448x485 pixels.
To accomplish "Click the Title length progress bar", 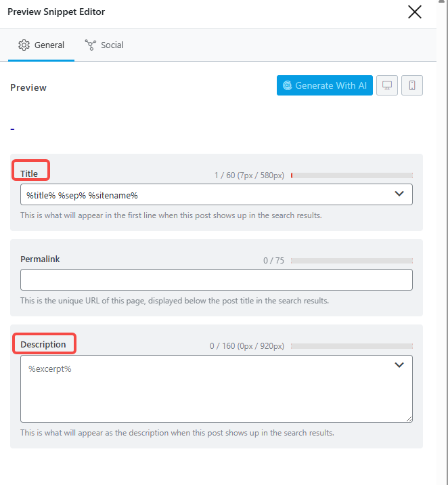I will (x=352, y=175).
